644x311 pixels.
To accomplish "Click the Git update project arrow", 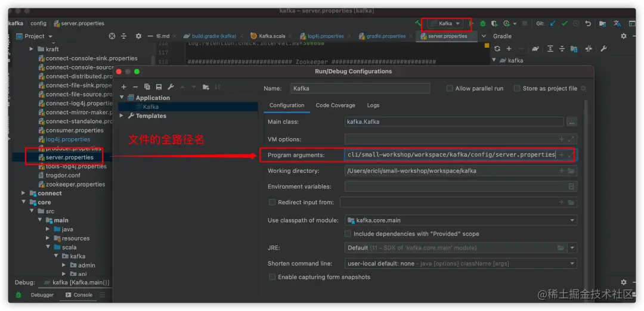I will 553,24.
